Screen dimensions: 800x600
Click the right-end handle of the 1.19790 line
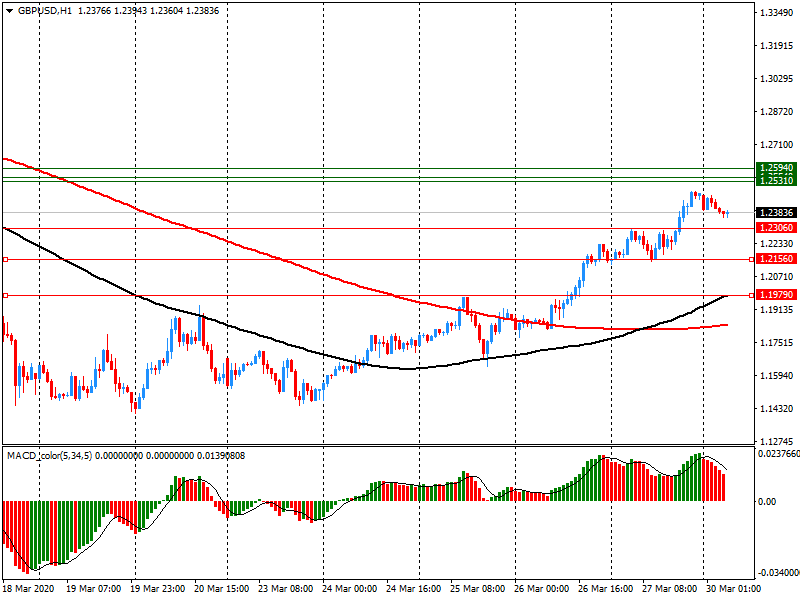point(751,295)
